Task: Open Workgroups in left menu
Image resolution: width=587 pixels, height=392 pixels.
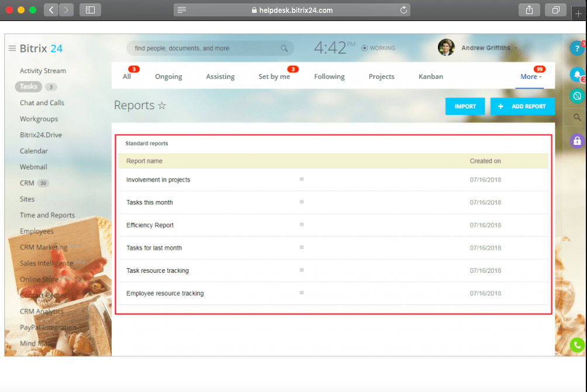Action: [39, 119]
